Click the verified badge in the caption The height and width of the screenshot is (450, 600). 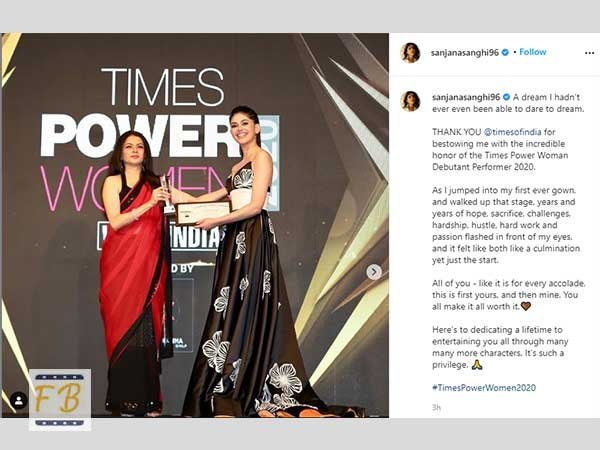click(x=506, y=97)
